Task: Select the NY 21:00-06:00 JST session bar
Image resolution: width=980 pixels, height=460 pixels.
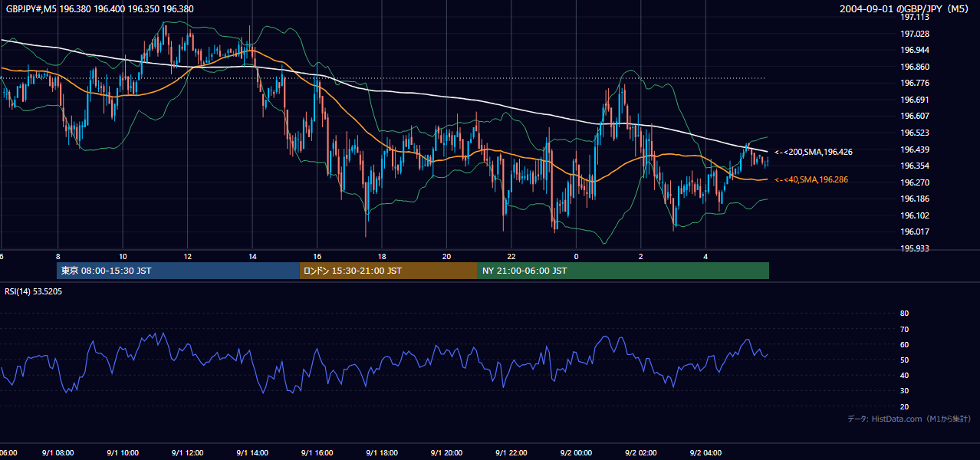Action: [x=623, y=271]
